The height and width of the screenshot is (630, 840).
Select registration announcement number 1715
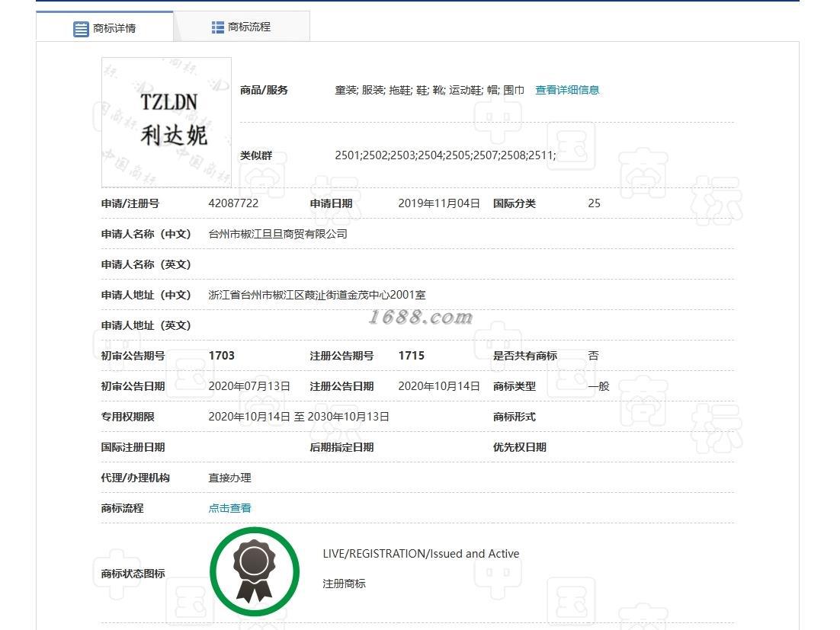412,356
